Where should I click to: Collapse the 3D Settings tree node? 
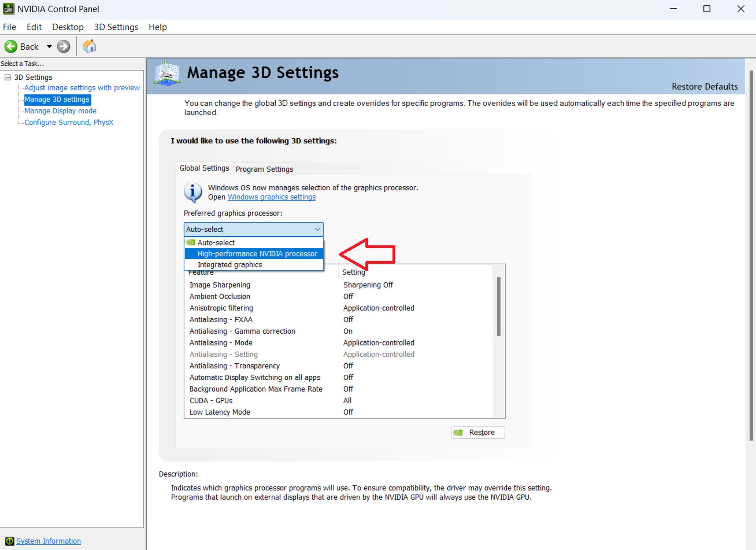click(x=7, y=77)
